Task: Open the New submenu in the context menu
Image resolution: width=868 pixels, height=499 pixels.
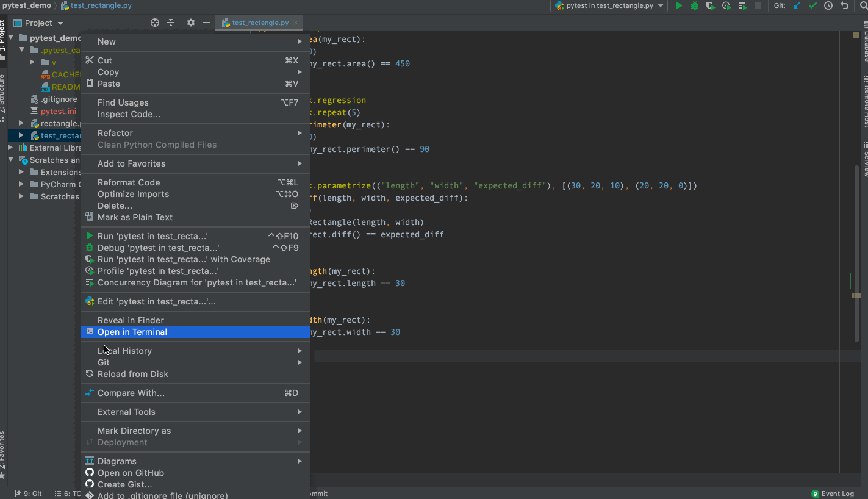Action: [x=195, y=41]
